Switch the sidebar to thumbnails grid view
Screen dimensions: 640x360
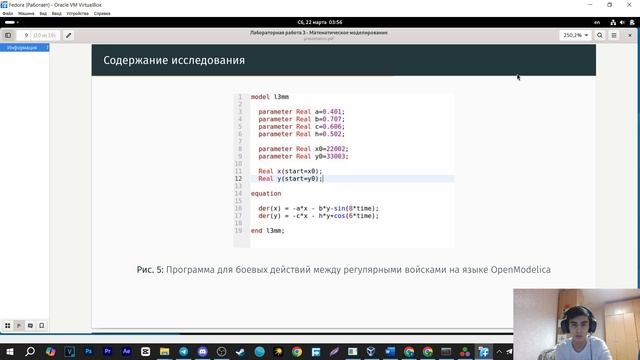click(x=7, y=325)
